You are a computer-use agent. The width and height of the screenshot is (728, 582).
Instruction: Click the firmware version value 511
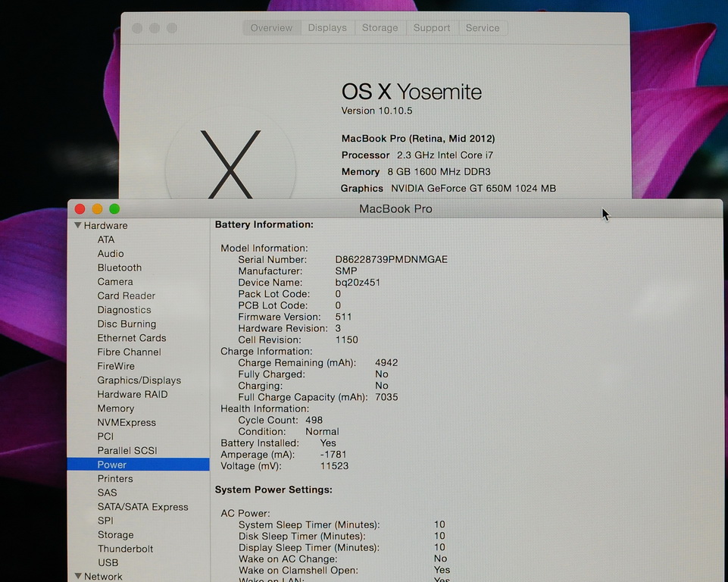344,317
